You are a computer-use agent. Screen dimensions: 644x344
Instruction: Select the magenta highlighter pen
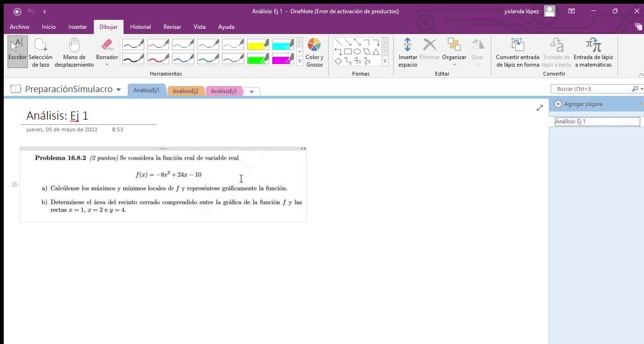click(283, 59)
